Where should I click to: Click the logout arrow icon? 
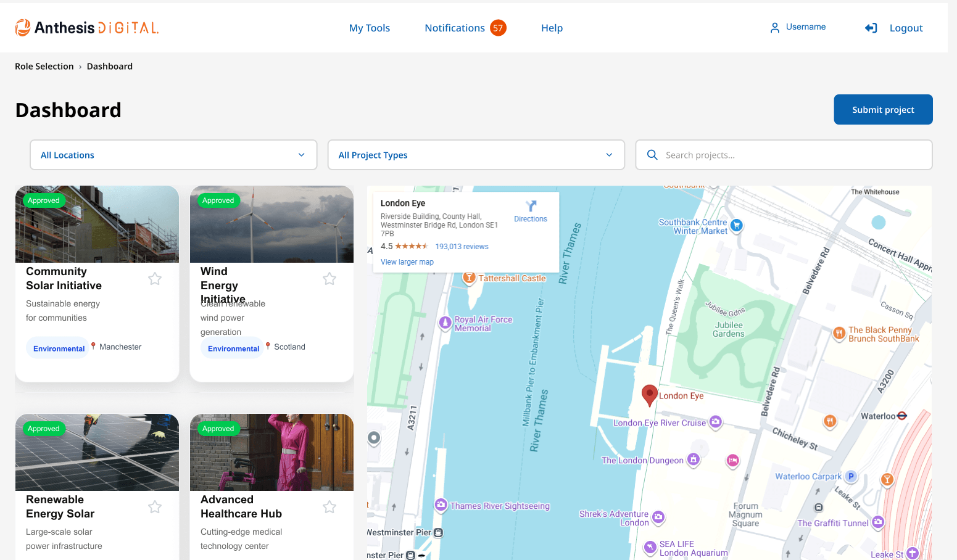coord(871,28)
